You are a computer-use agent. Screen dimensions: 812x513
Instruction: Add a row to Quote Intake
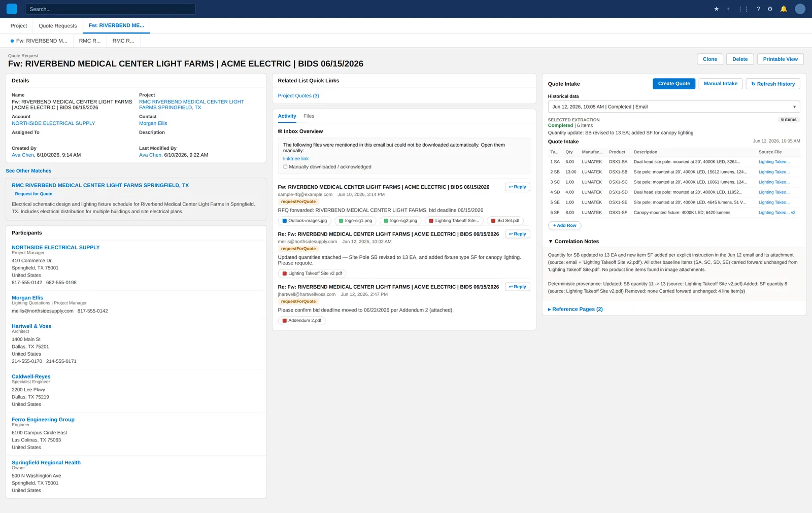tap(564, 226)
